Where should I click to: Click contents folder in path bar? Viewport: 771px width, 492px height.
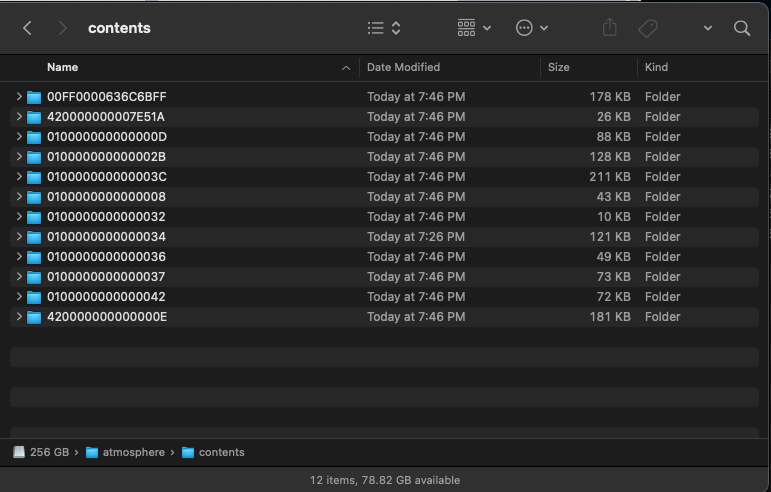click(213, 452)
